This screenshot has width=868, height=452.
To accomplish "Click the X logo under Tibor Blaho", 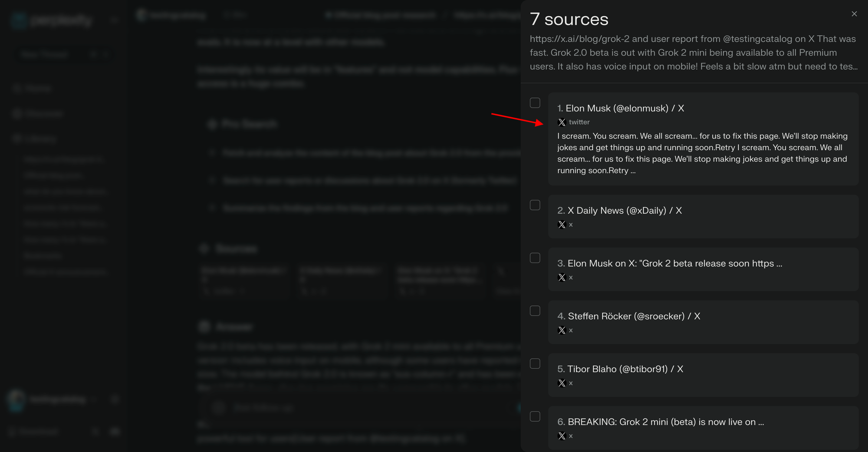I will 562,383.
